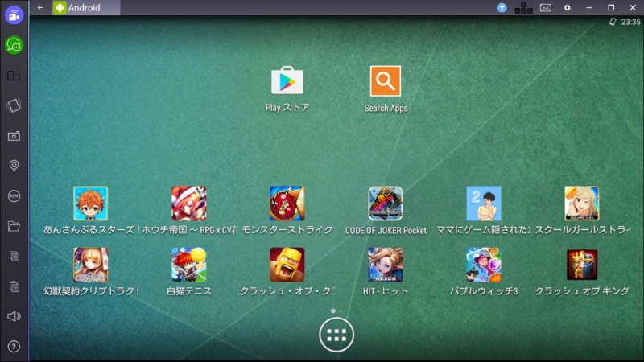Image resolution: width=644 pixels, height=362 pixels.
Task: Go back using title bar arrow
Action: click(39, 7)
